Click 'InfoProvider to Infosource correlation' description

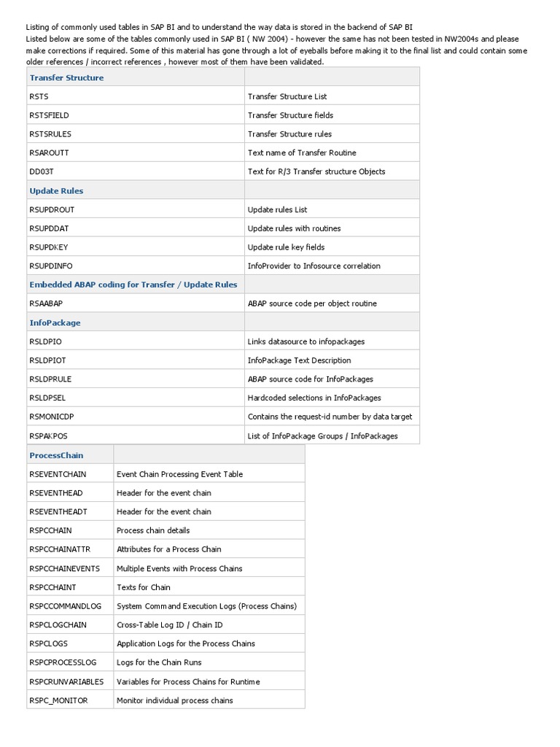pyautogui.click(x=314, y=266)
